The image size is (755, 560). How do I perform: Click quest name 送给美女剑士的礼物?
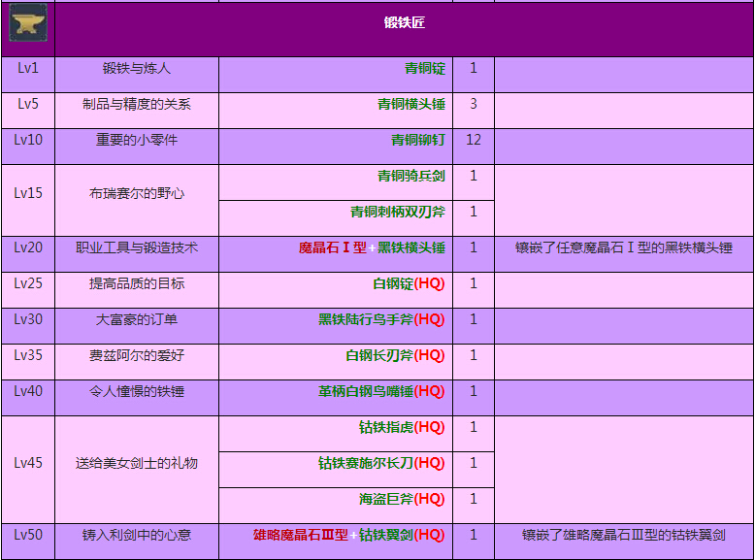coord(137,463)
